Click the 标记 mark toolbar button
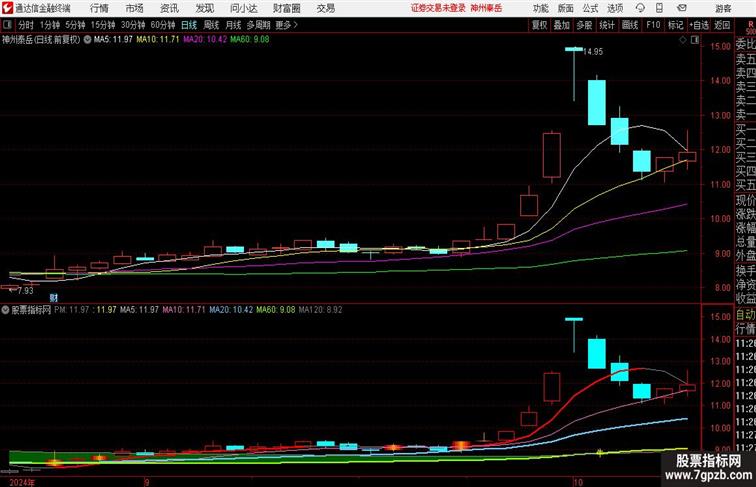Viewport: 756px width, 487px height. coord(675,25)
